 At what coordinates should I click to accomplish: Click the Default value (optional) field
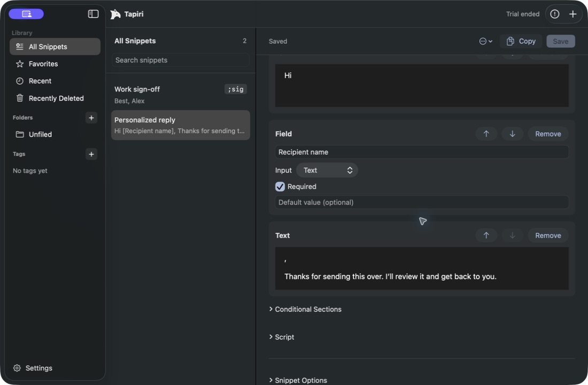(422, 202)
